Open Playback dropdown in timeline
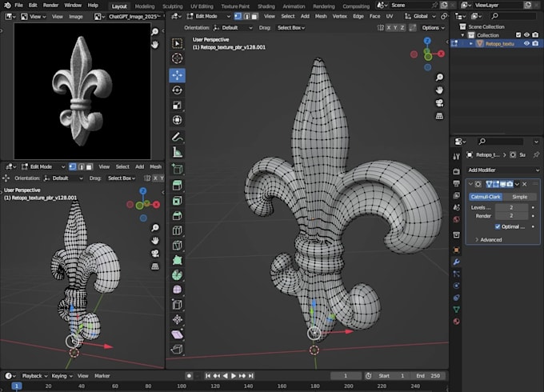Image resolution: width=544 pixels, height=392 pixels. (34, 376)
